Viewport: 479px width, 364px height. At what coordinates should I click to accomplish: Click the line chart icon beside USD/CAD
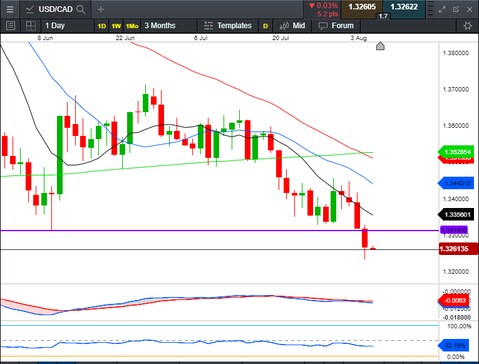(x=30, y=9)
